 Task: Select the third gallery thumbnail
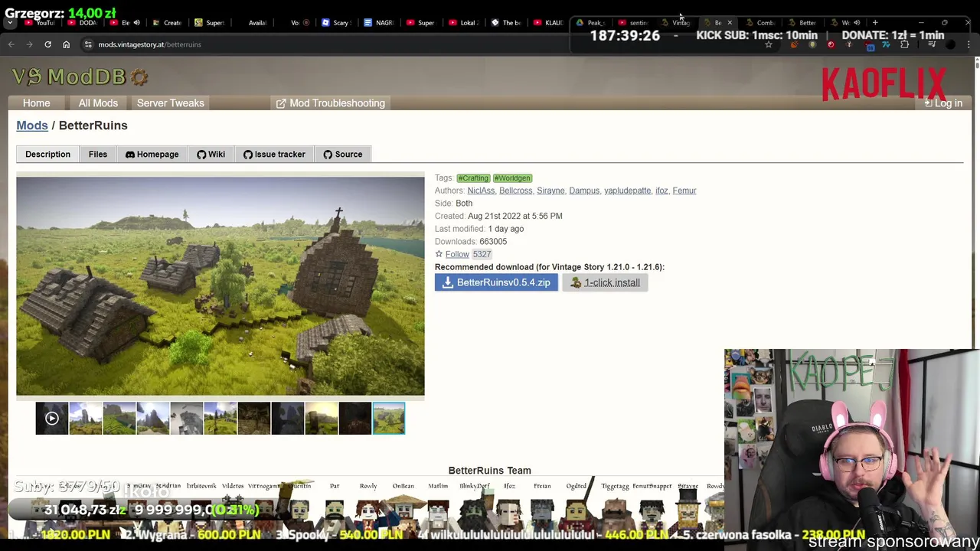[x=119, y=419]
